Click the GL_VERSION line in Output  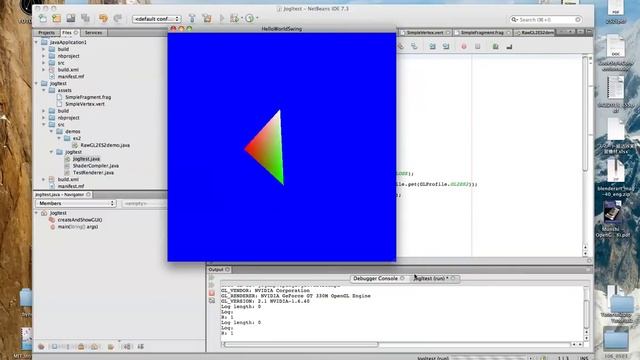(x=265, y=301)
